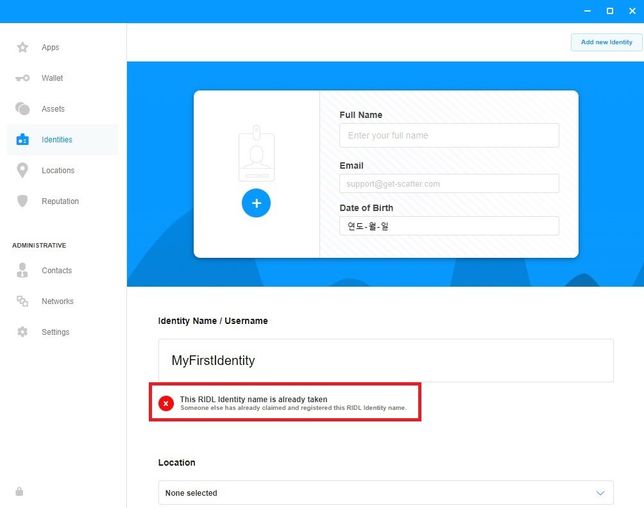644x508 pixels.
Task: Click the Assets coins icon
Action: click(23, 109)
